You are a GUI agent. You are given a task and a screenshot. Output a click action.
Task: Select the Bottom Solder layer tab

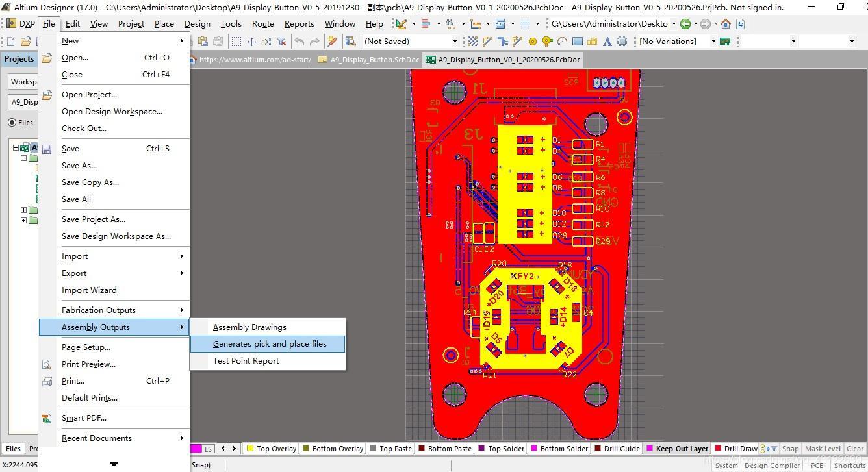point(559,449)
